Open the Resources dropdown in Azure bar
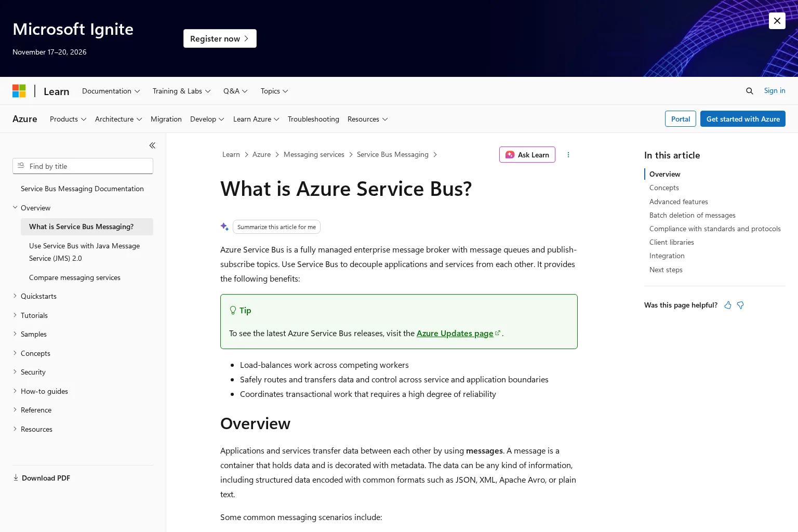The height and width of the screenshot is (532, 798). point(368,119)
